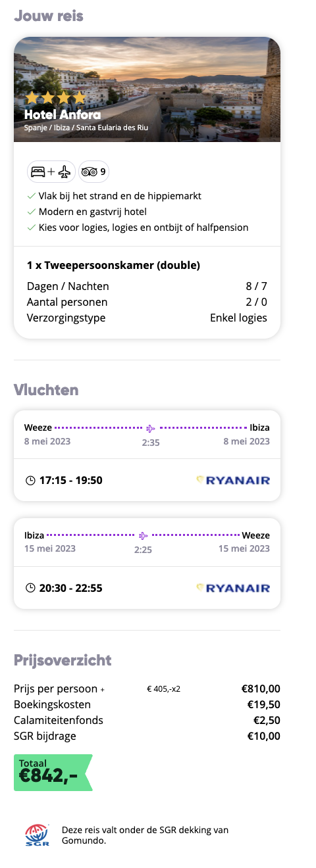Image resolution: width=316 pixels, height=868 pixels.
Task: Click the plane icon on Weeze–Ibiza flight
Action: click(x=151, y=428)
